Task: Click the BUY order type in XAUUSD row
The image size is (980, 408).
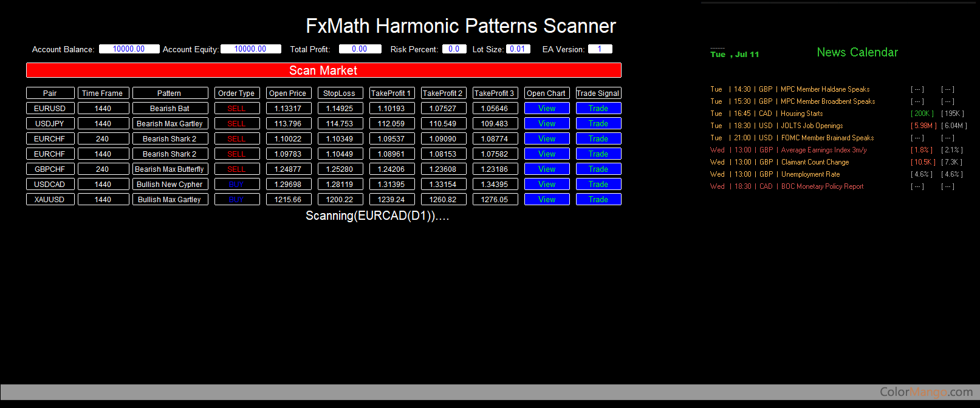Action: [x=236, y=199]
